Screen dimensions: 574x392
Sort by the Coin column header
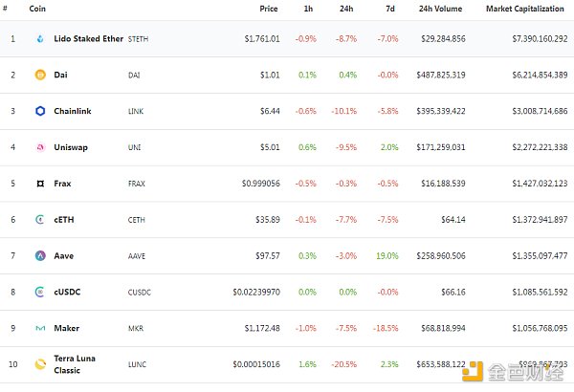(x=37, y=9)
